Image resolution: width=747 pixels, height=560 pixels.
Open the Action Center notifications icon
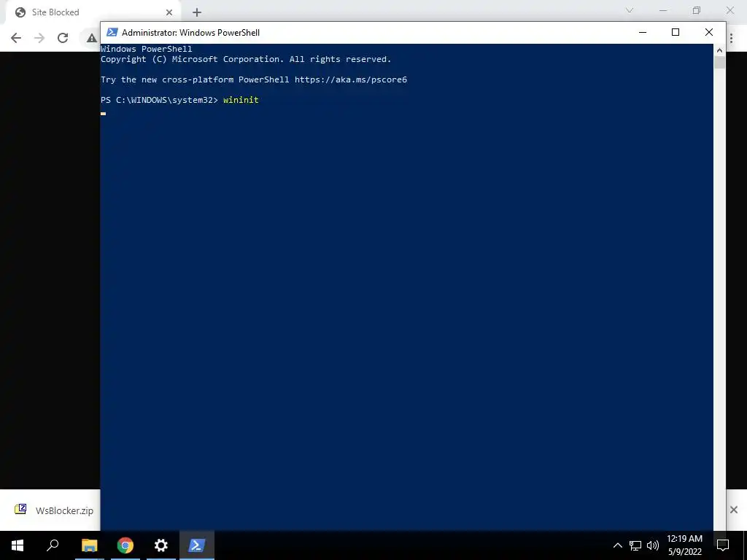click(723, 545)
